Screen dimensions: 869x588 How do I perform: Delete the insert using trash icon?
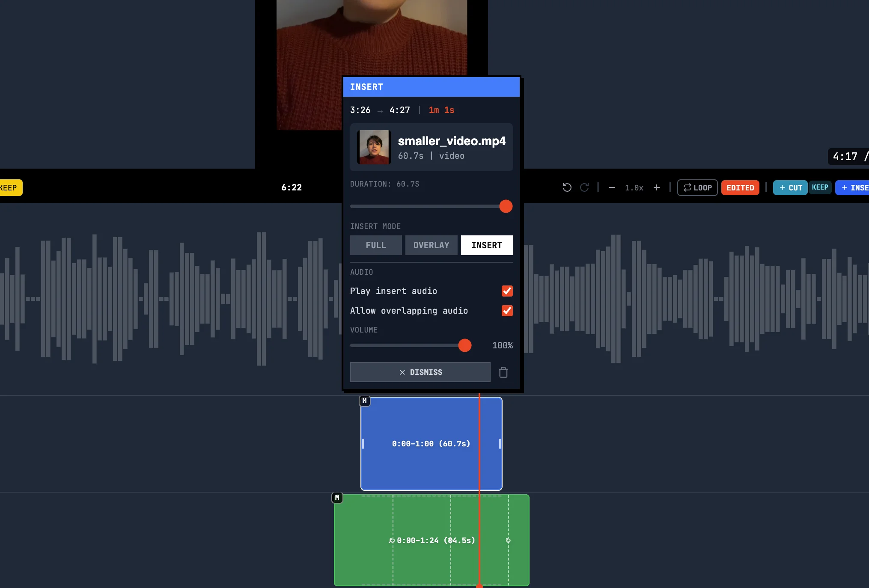pos(503,372)
